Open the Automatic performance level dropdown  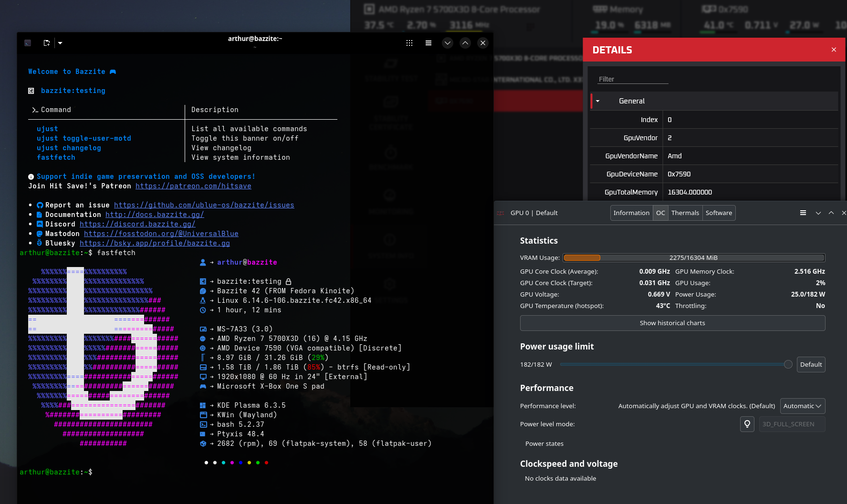tap(803, 406)
